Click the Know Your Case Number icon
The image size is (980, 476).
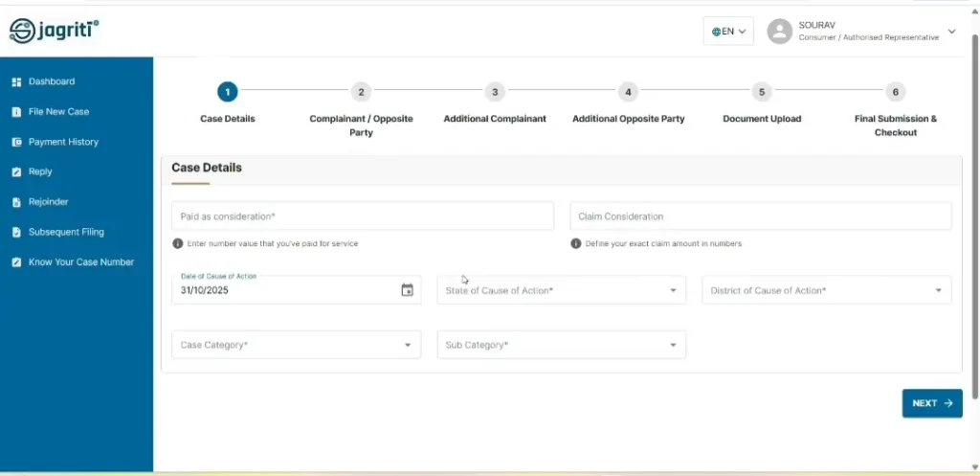(17, 262)
